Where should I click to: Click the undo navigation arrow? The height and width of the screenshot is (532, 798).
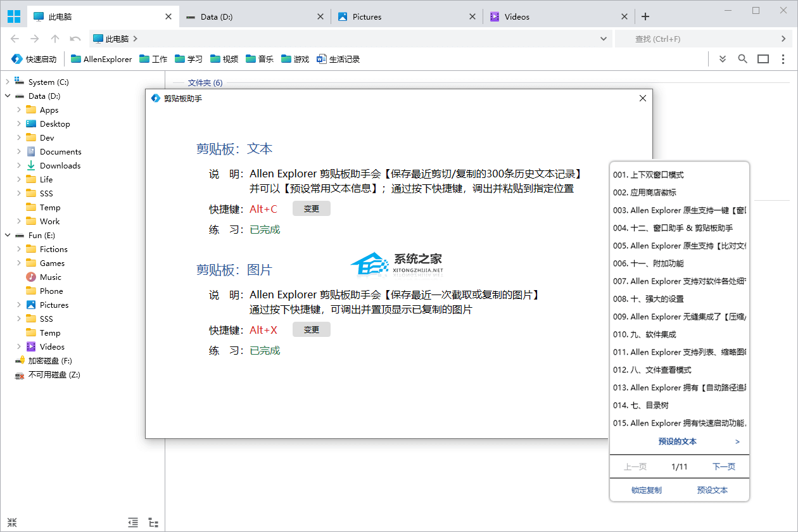[75, 39]
